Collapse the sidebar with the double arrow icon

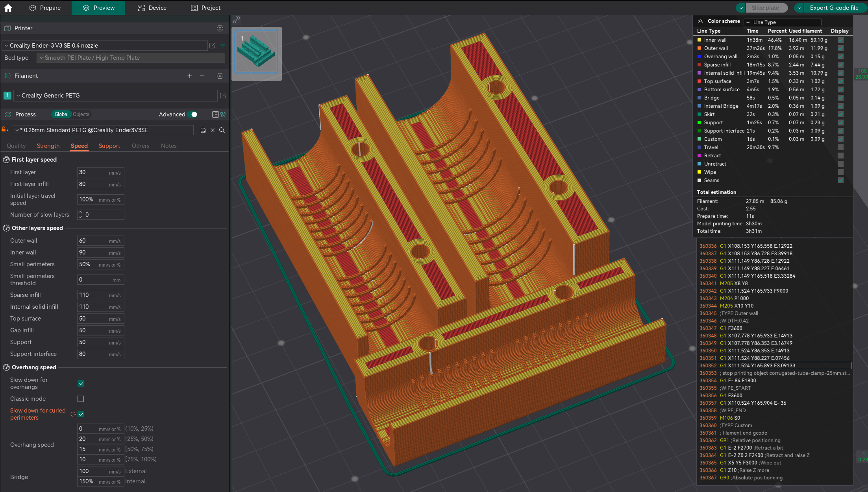point(236,20)
